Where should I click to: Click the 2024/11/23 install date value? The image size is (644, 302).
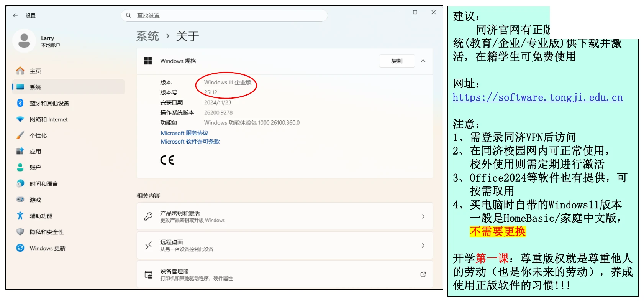point(218,102)
